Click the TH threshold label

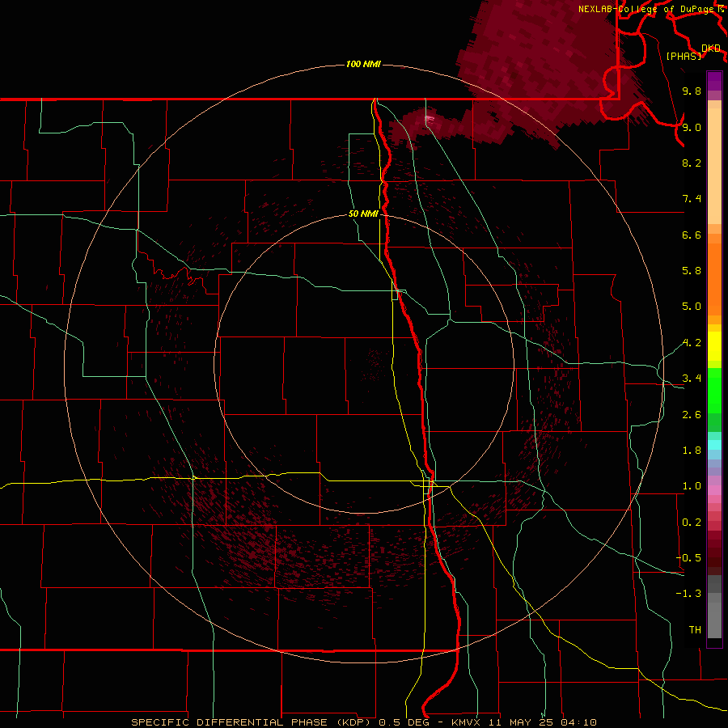tap(695, 630)
